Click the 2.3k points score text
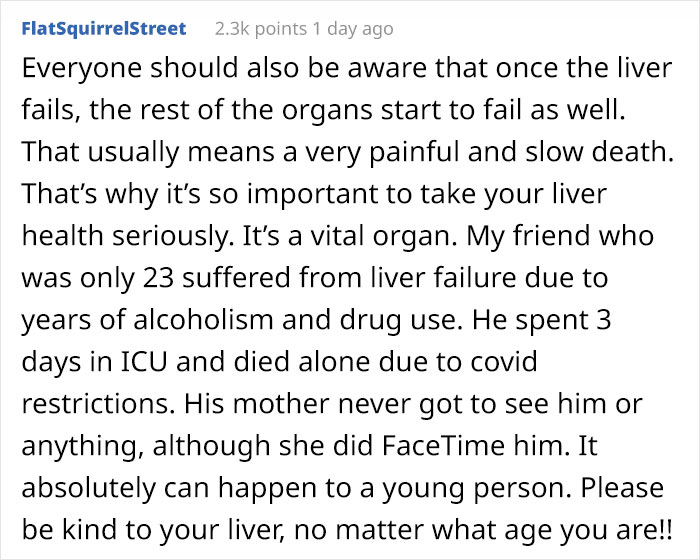The image size is (700, 560). click(x=260, y=29)
